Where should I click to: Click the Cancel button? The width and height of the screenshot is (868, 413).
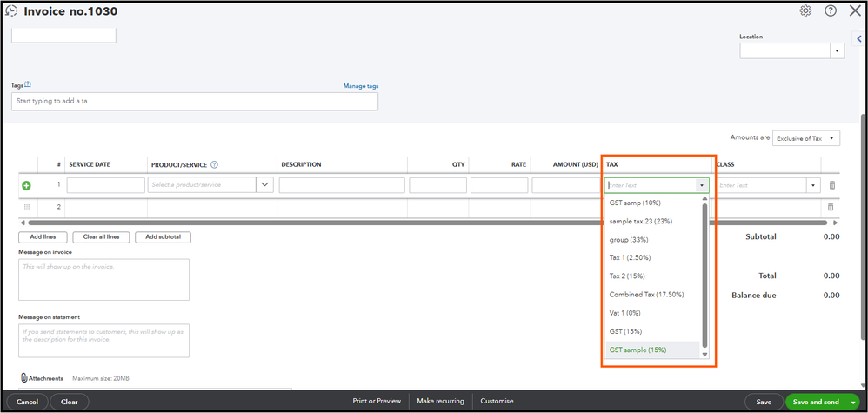tap(27, 402)
